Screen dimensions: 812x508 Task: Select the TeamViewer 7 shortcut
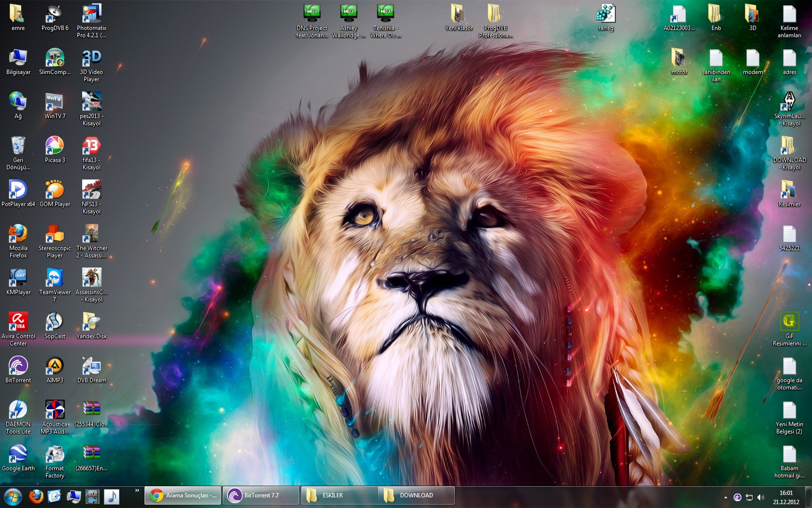tap(55, 285)
